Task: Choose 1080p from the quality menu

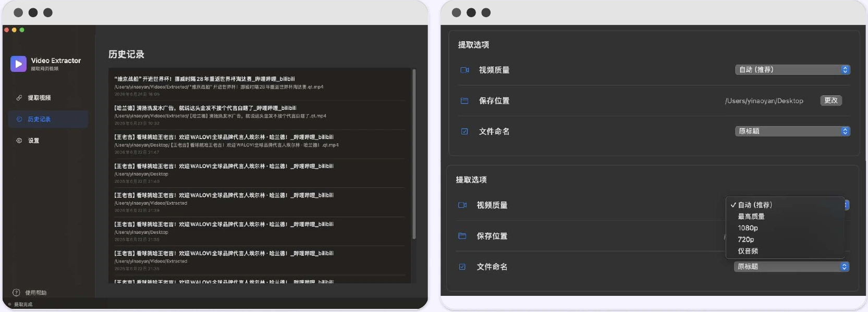Action: (x=785, y=228)
